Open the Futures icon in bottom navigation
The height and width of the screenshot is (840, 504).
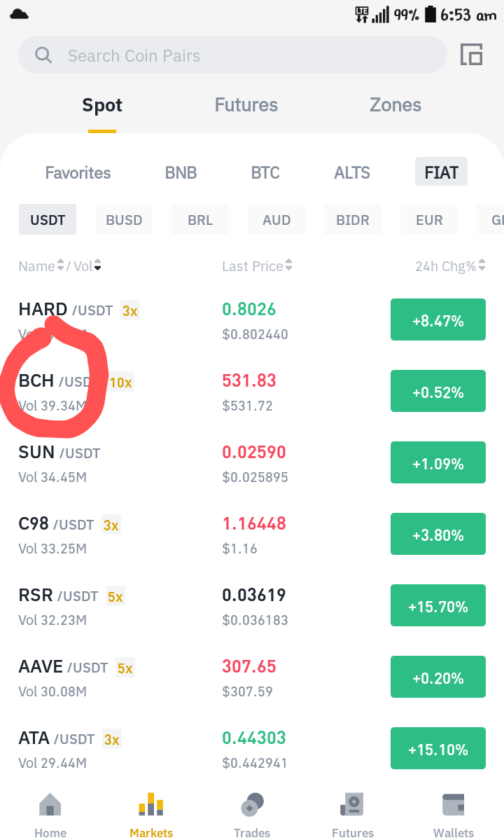coord(353,805)
